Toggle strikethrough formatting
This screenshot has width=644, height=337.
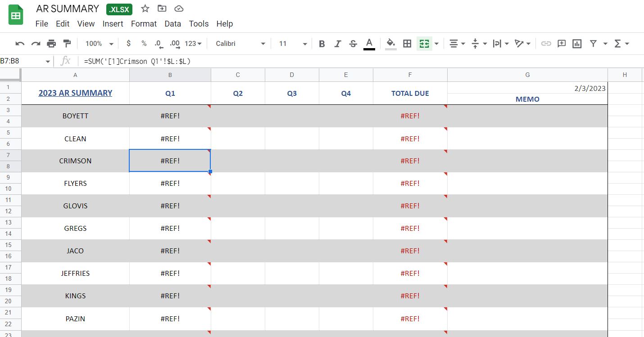354,43
